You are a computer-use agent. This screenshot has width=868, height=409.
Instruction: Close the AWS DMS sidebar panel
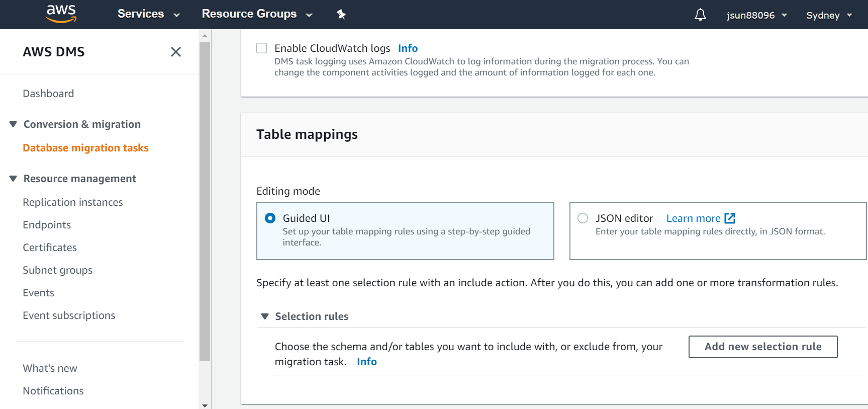coord(175,52)
